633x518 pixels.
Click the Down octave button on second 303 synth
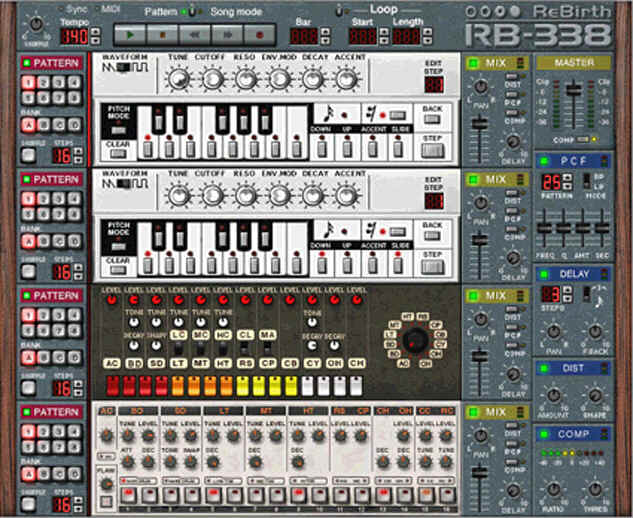click(322, 265)
